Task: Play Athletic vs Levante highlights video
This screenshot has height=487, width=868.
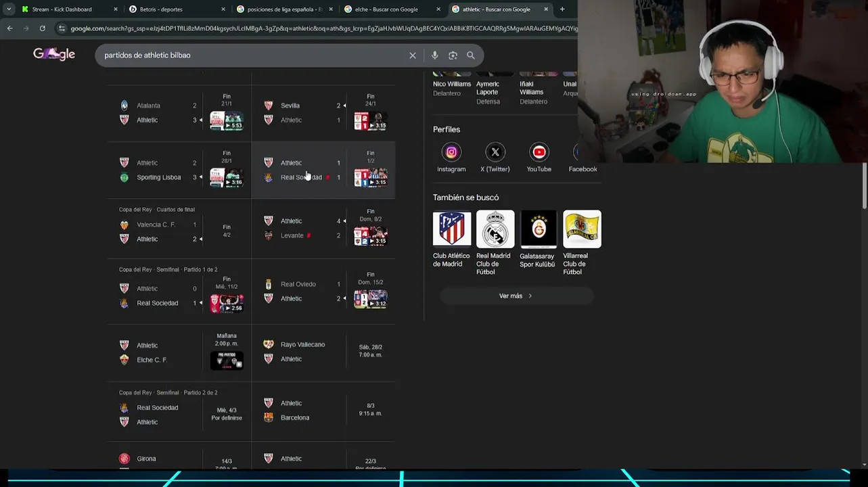Action: [x=371, y=236]
